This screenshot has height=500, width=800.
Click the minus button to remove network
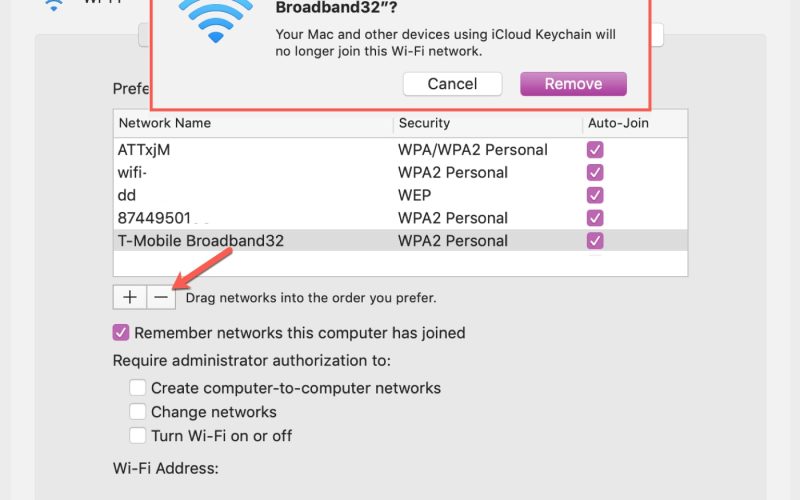point(161,297)
